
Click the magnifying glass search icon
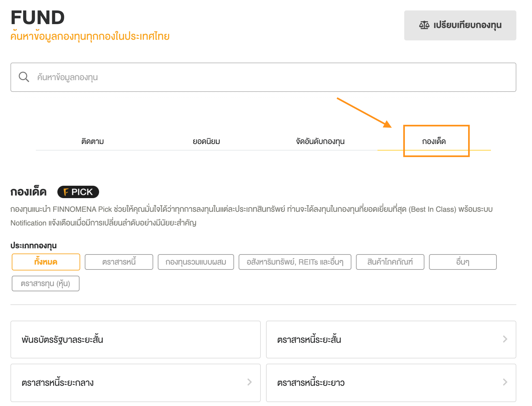tap(24, 77)
